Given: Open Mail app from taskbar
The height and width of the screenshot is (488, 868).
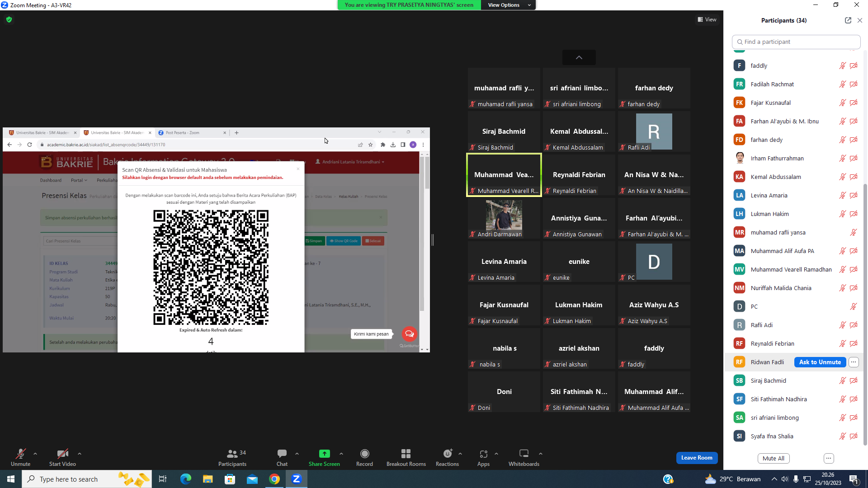Looking at the screenshot, I should pyautogui.click(x=252, y=479).
